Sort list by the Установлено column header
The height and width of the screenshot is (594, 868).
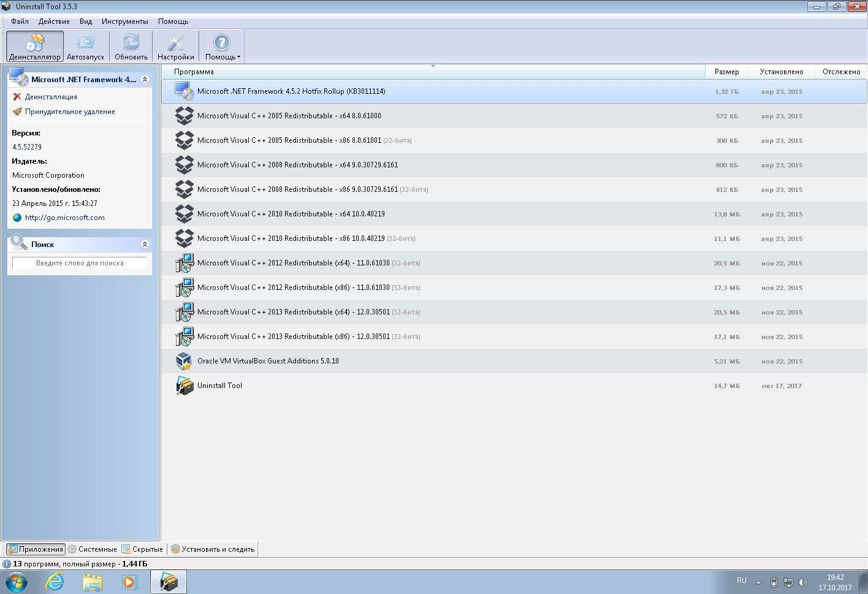(x=782, y=72)
